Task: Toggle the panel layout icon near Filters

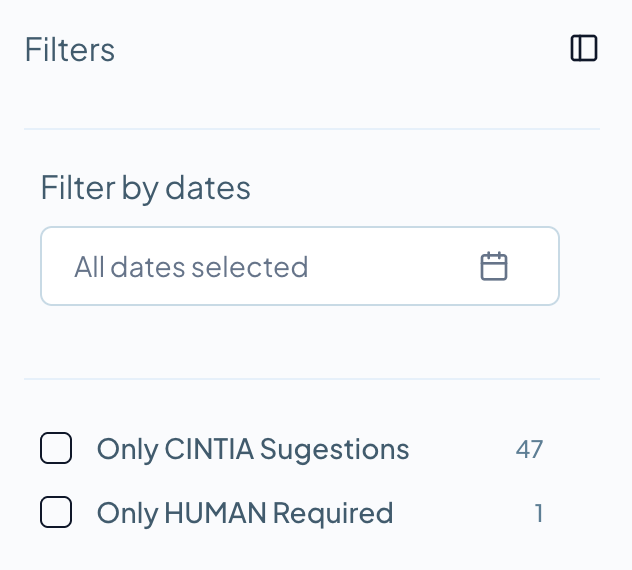Action: pyautogui.click(x=584, y=48)
